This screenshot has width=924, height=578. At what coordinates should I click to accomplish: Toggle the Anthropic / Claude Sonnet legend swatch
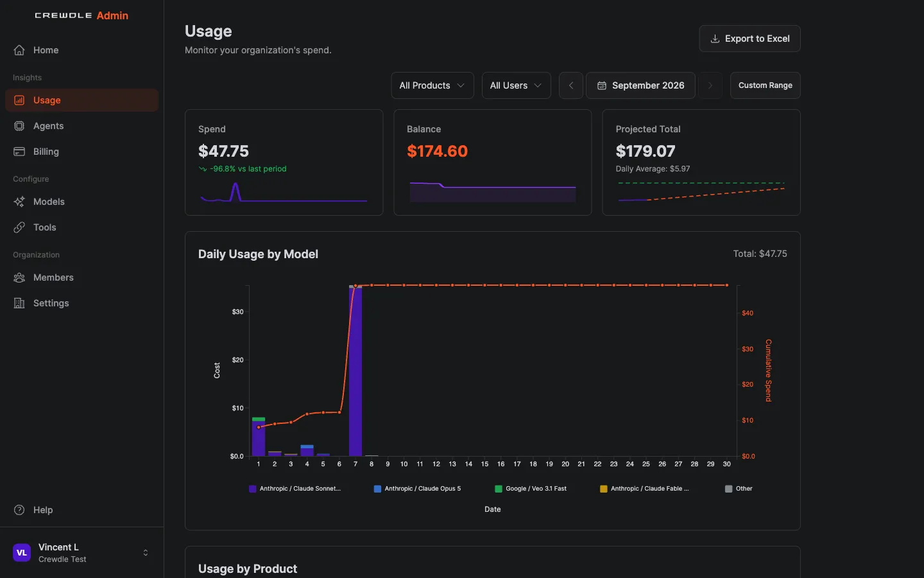pos(253,489)
